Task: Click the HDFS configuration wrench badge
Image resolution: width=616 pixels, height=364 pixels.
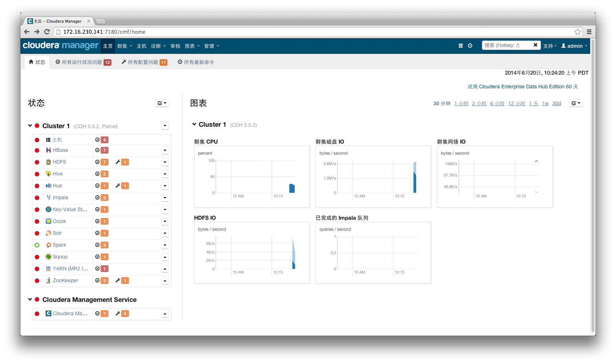Action: coord(122,162)
